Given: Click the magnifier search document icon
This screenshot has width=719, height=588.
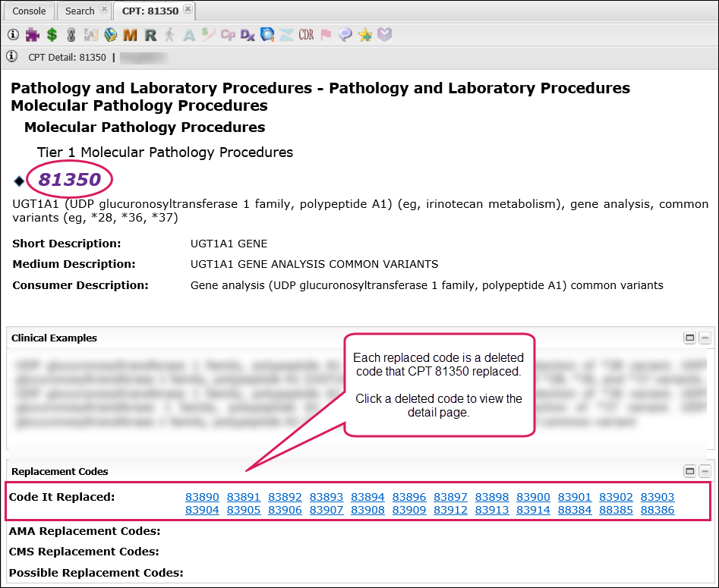Looking at the screenshot, I should click(267, 34).
